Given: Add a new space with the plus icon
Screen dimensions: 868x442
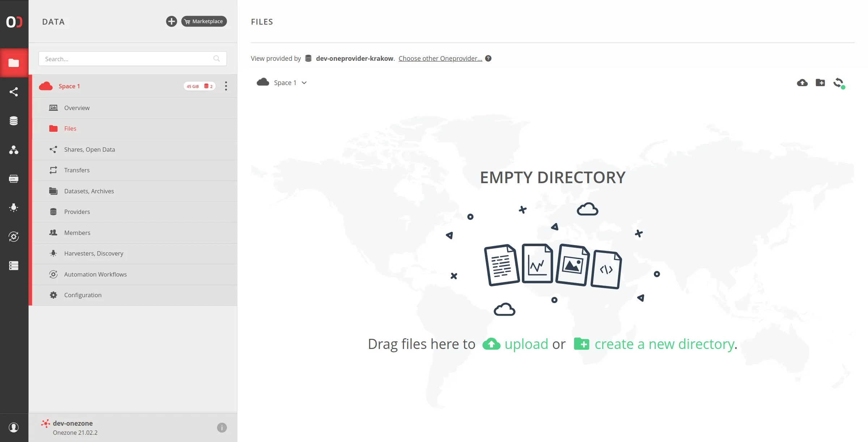Looking at the screenshot, I should (x=171, y=21).
